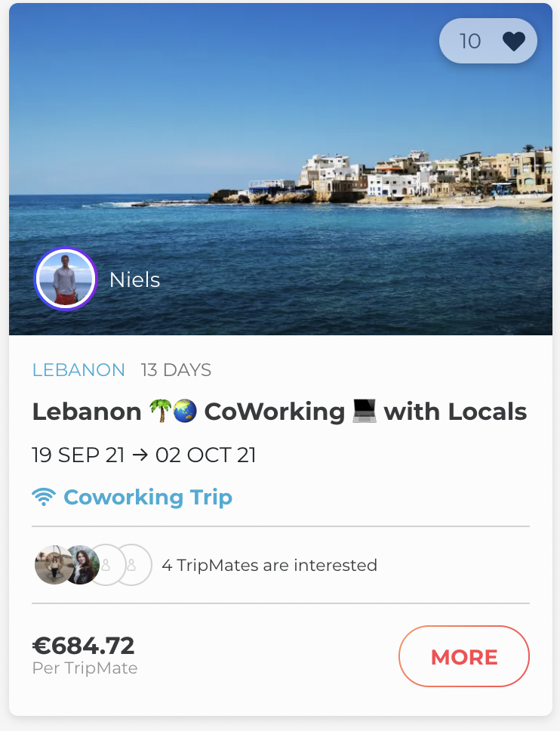560x731 pixels.
Task: Click the globe emoji in title
Action: [x=184, y=412]
